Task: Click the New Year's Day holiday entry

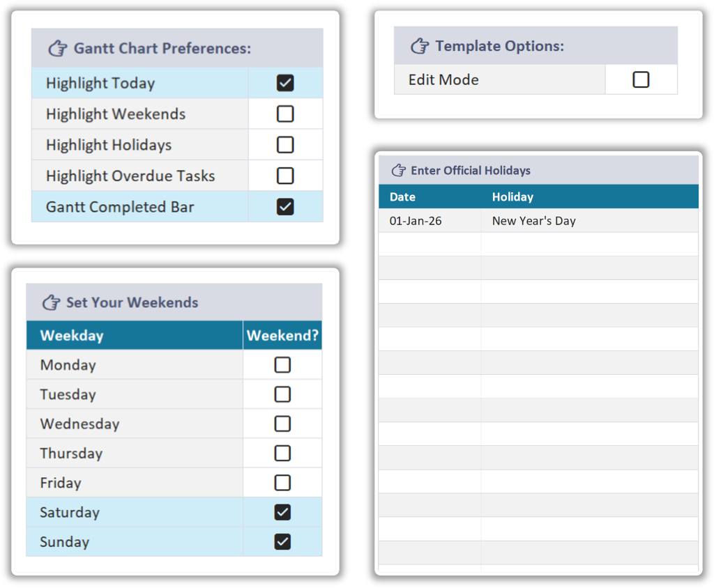Action: (532, 220)
